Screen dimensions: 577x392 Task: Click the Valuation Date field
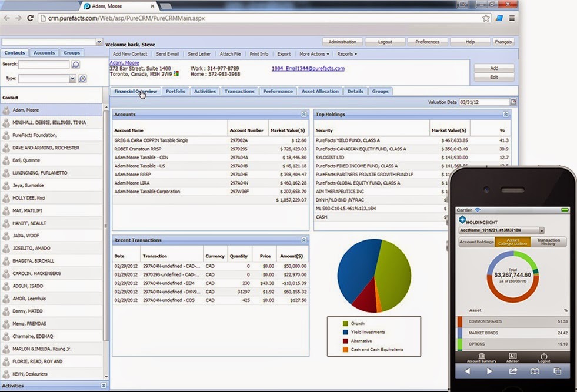coord(484,102)
